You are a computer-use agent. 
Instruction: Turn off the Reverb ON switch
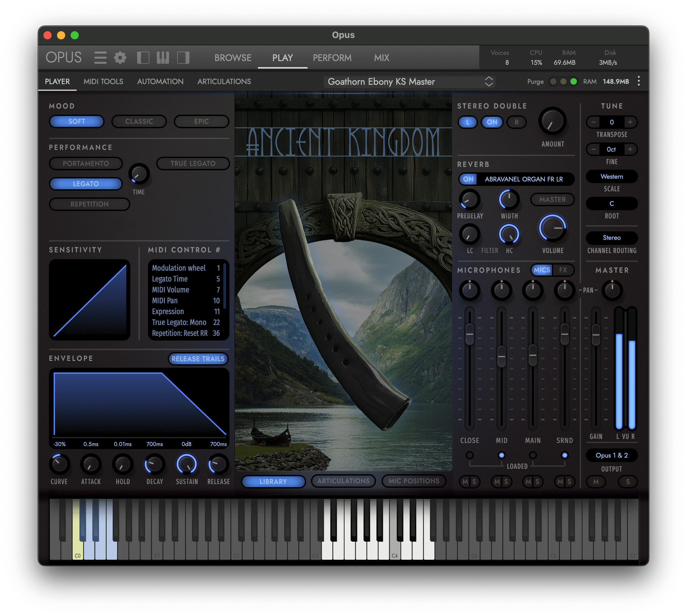coord(468,179)
